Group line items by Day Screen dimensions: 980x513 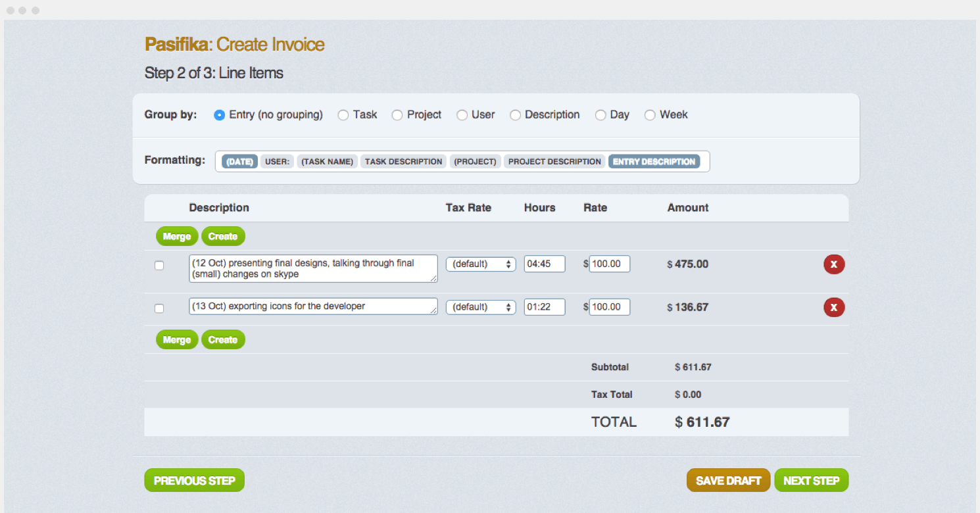600,115
